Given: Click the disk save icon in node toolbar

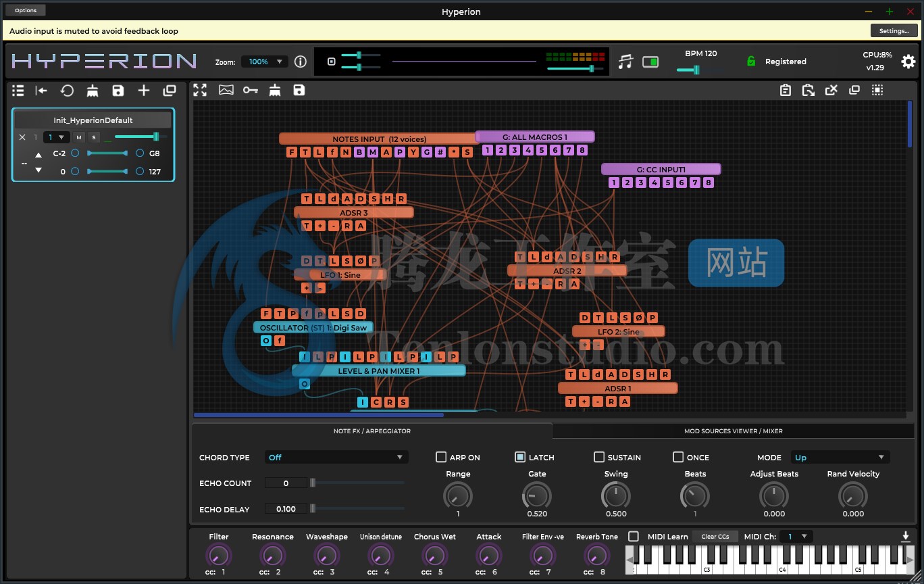Looking at the screenshot, I should pyautogui.click(x=299, y=90).
